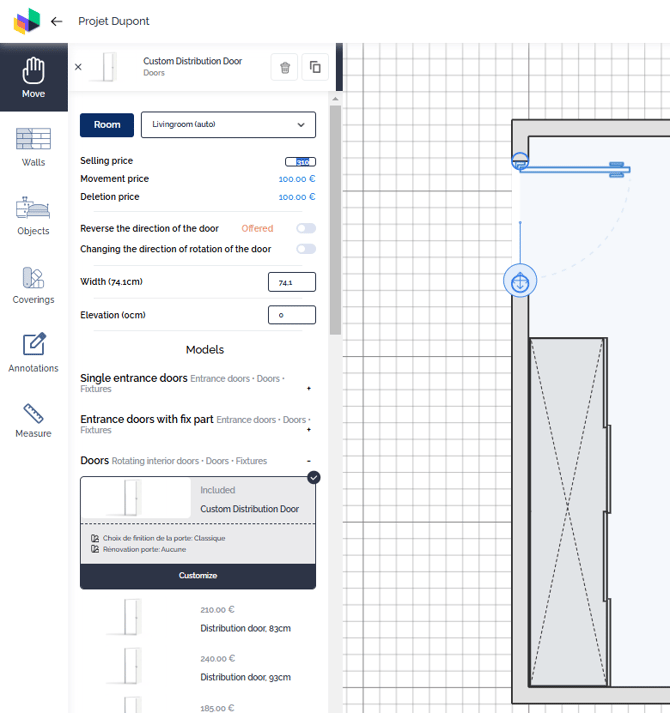
Task: Open the Coverings tool
Action: point(34,285)
